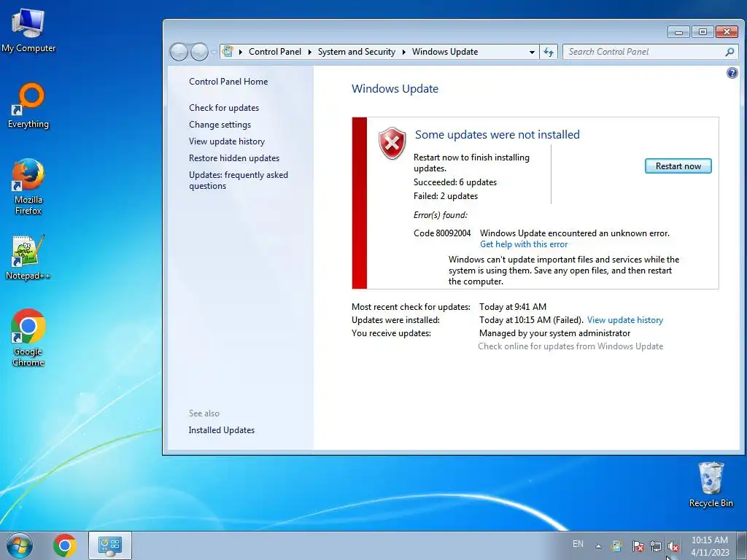
Task: Click Get help with this error
Action: (524, 244)
